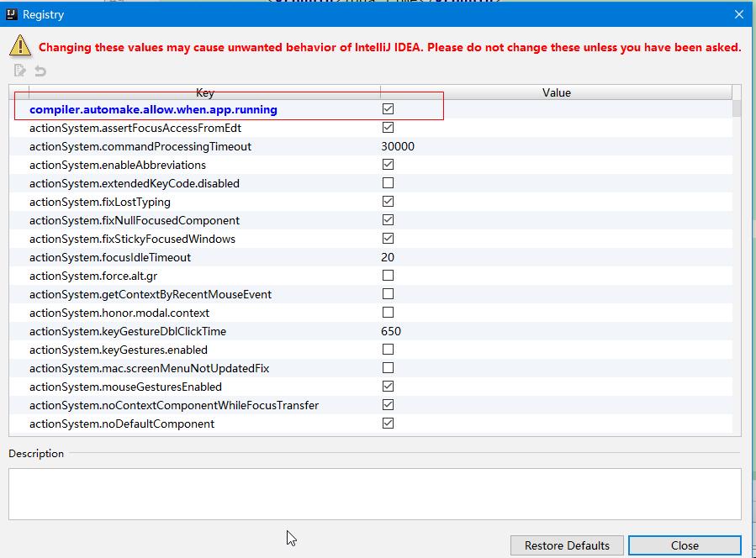
Task: Check actionSystem.keyGestures.enabled option
Action: pos(388,350)
